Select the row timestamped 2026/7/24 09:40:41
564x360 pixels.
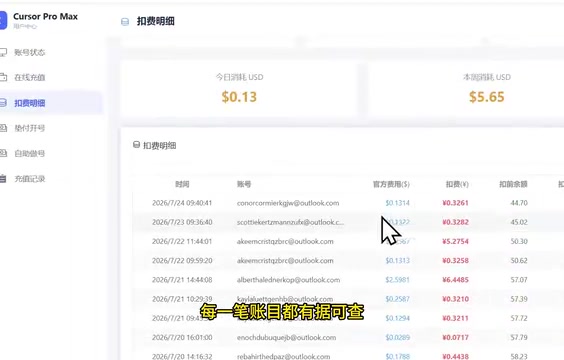(x=348, y=203)
